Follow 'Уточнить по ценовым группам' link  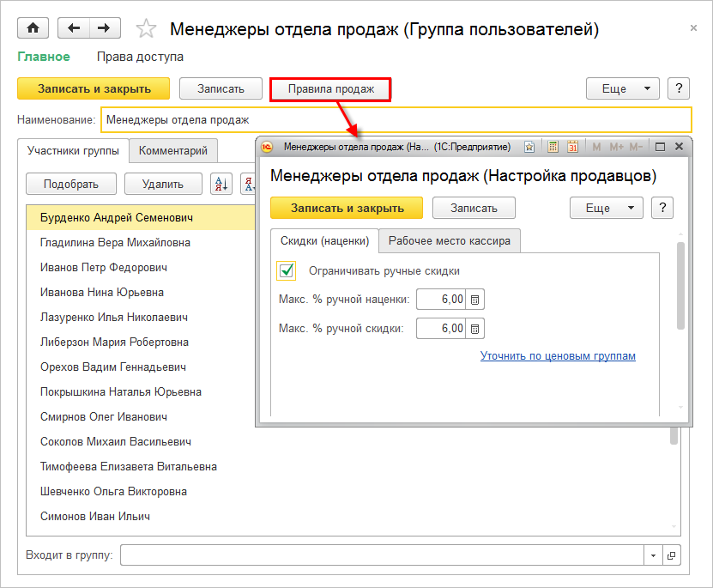558,355
